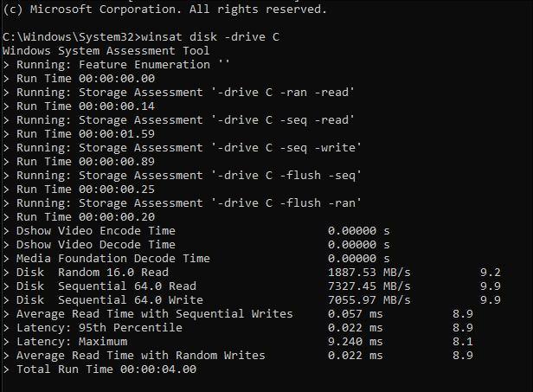The height and width of the screenshot is (392, 533).
Task: Click the 'Media Foundation Decode Time' label
Action: (x=112, y=259)
